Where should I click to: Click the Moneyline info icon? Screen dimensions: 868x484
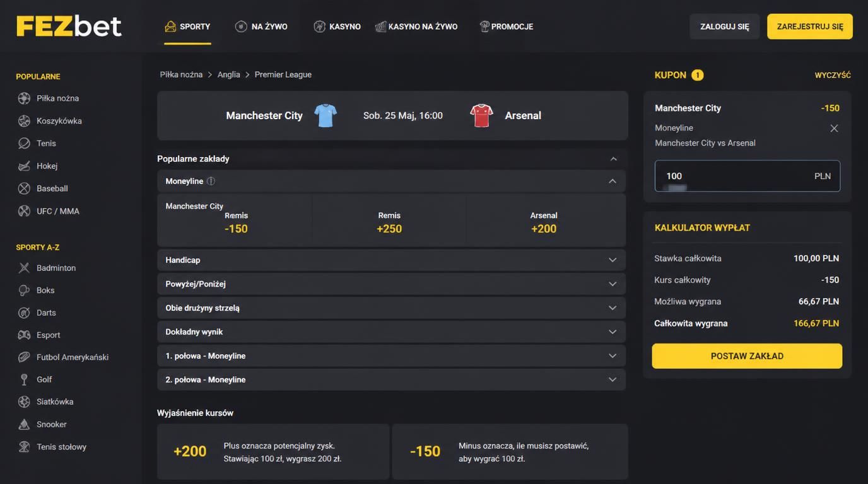coord(211,181)
